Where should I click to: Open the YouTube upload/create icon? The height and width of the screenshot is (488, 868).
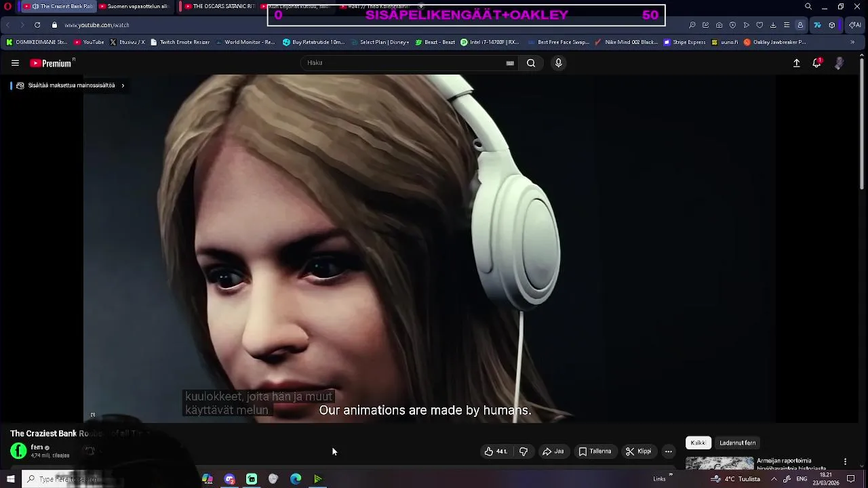[x=797, y=63]
